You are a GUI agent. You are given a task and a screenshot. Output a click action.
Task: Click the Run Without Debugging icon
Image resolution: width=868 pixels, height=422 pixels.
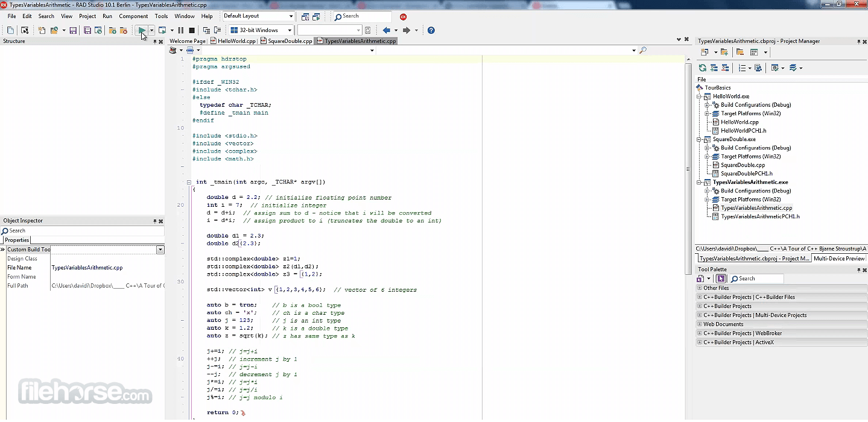162,30
